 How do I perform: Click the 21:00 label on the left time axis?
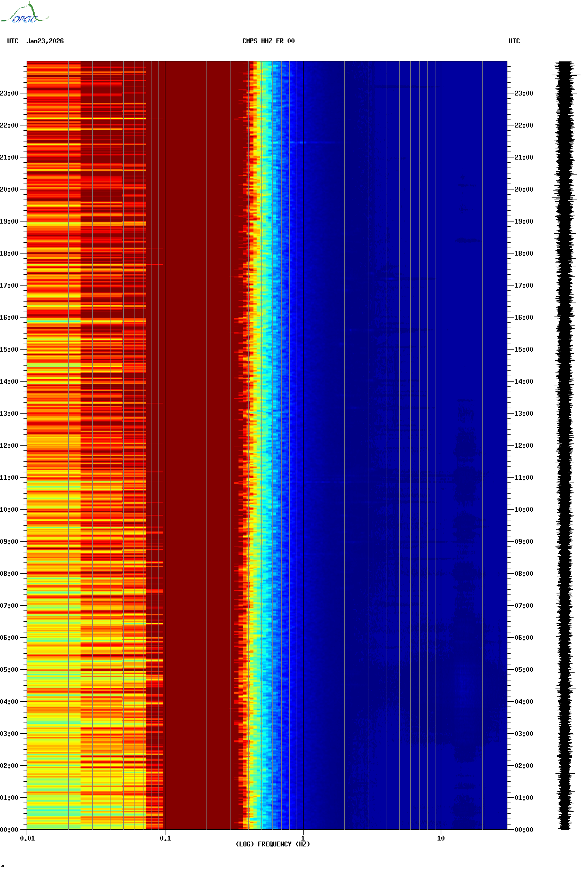9,157
